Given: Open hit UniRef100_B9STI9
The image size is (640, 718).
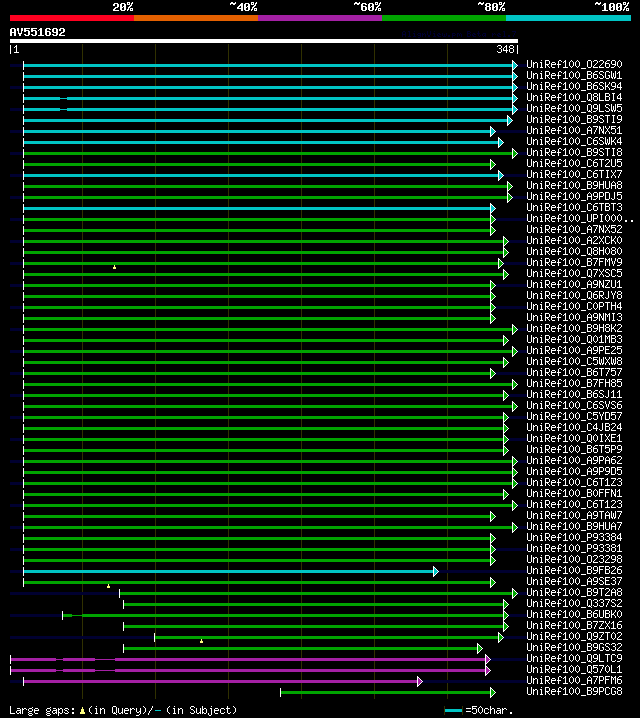Looking at the screenshot, I should pyautogui.click(x=574, y=119).
